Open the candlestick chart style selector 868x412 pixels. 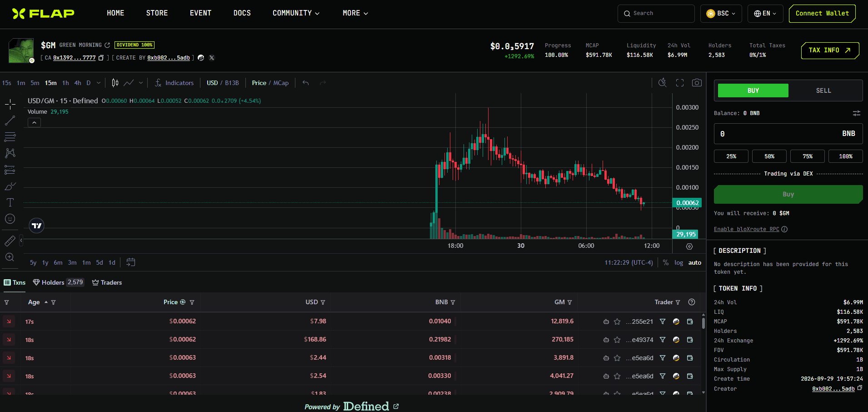click(115, 83)
